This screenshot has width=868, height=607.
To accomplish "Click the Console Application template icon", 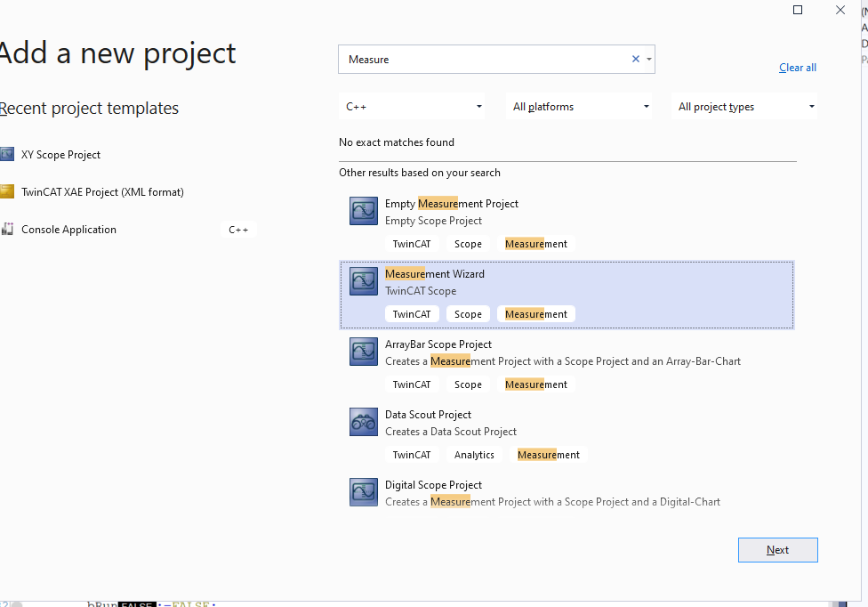I will (x=7, y=229).
